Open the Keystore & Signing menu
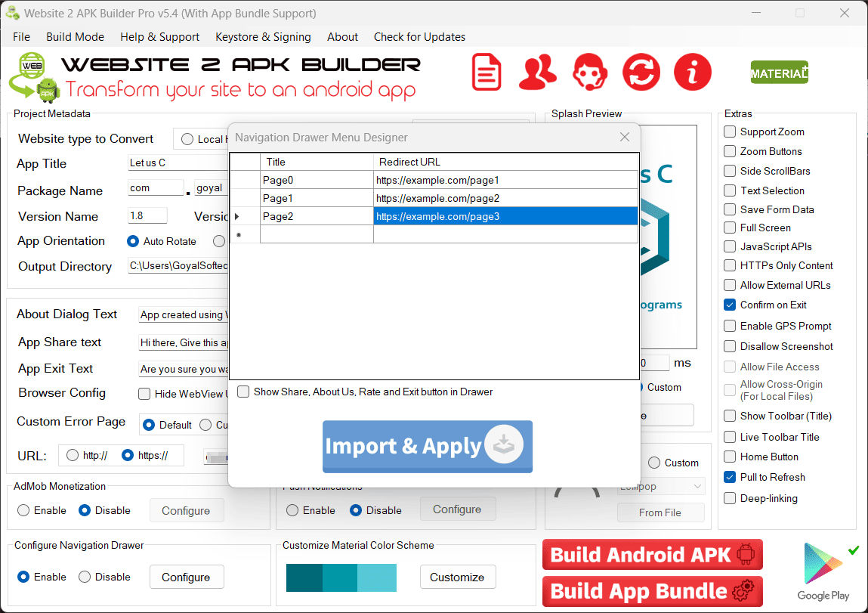Screen dimensions: 868x613 [263, 36]
